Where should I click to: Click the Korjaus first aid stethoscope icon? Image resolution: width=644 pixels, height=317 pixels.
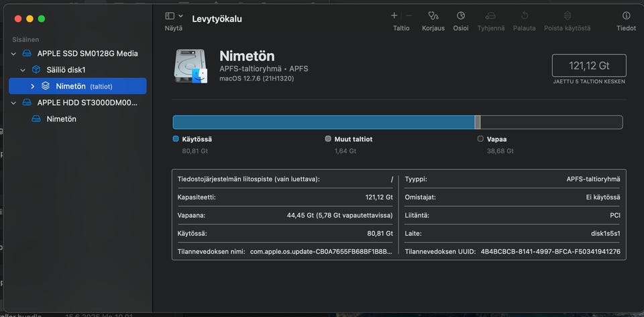pyautogui.click(x=433, y=16)
